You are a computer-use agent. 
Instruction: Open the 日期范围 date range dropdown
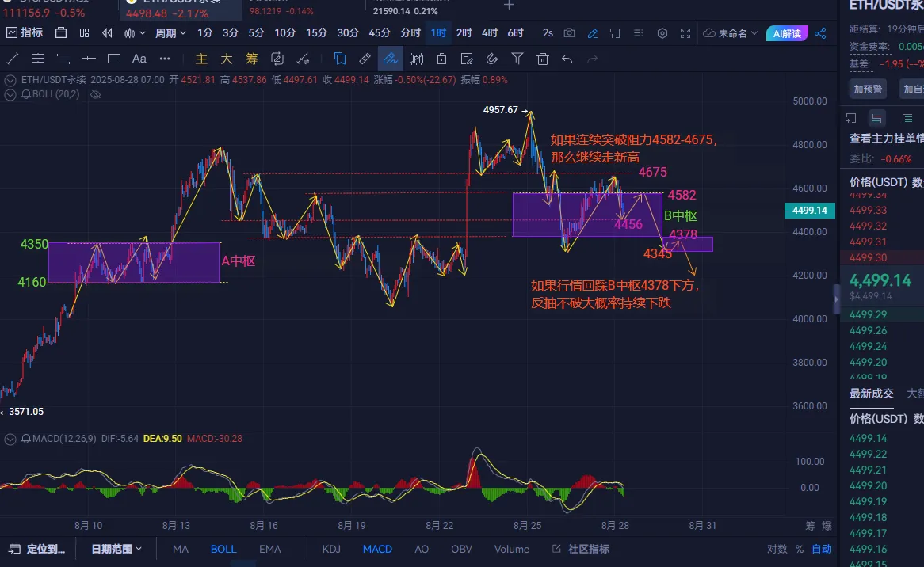click(116, 549)
